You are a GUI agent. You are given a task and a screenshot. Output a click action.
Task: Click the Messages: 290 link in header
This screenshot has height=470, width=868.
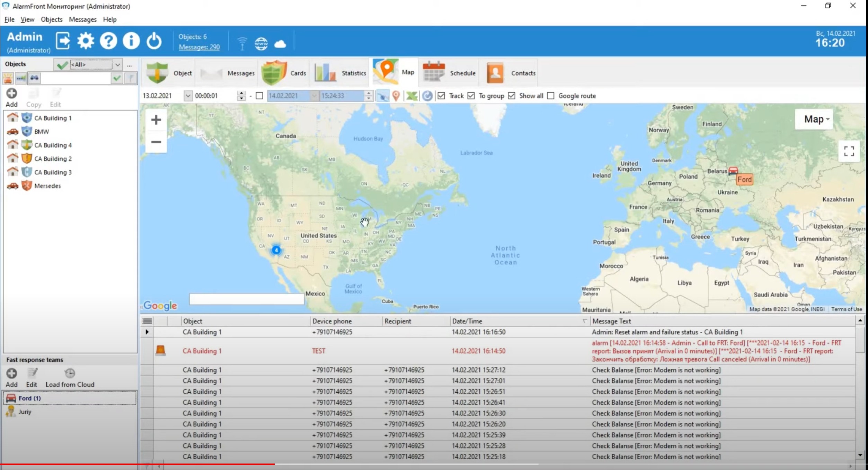pyautogui.click(x=199, y=47)
